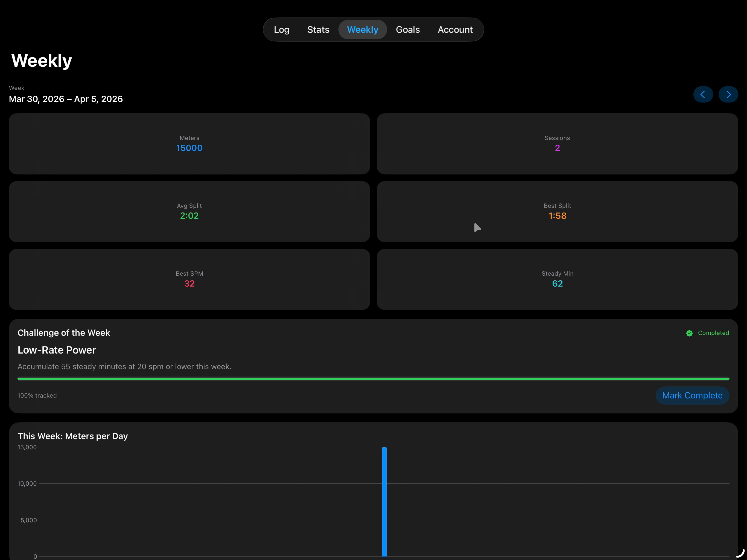The width and height of the screenshot is (747, 560).
Task: Click the Challenge of the Week heading
Action: coord(64,333)
